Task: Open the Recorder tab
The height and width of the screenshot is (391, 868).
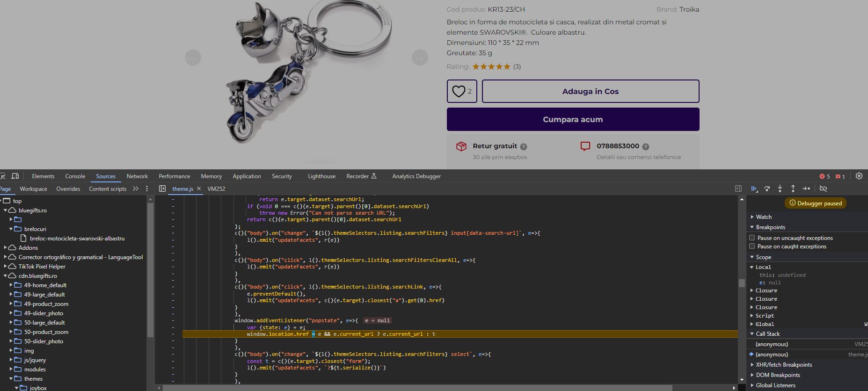Action: tap(361, 176)
